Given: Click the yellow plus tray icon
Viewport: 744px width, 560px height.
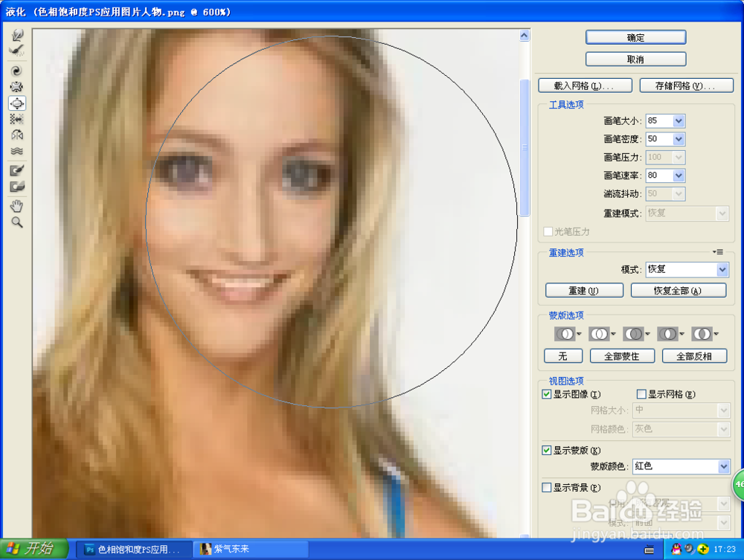Looking at the screenshot, I should coord(703,549).
